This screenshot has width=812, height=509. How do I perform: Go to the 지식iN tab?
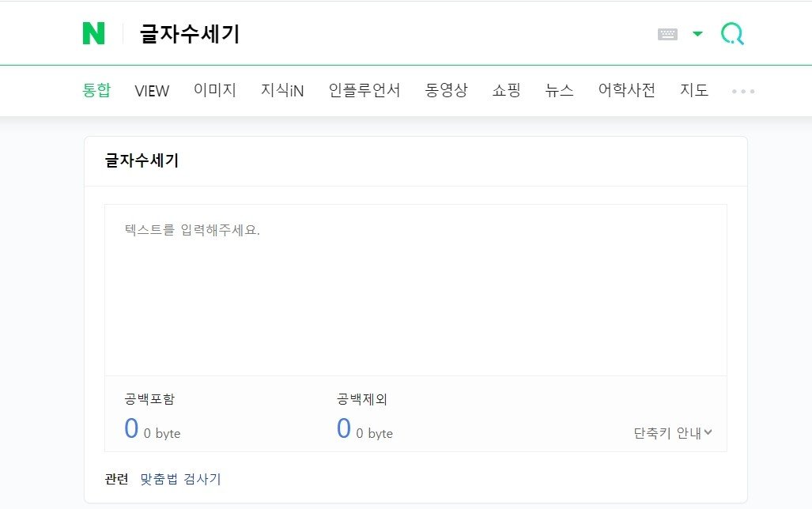282,91
